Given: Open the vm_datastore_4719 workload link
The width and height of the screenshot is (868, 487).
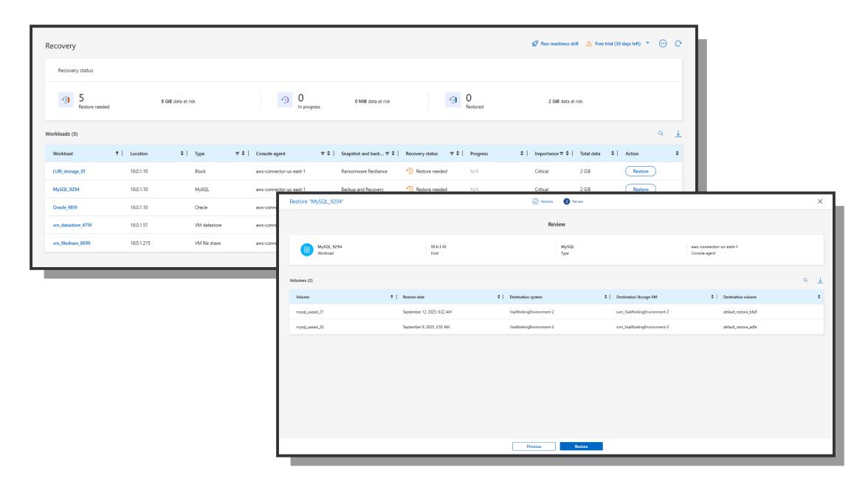Looking at the screenshot, I should pos(72,225).
